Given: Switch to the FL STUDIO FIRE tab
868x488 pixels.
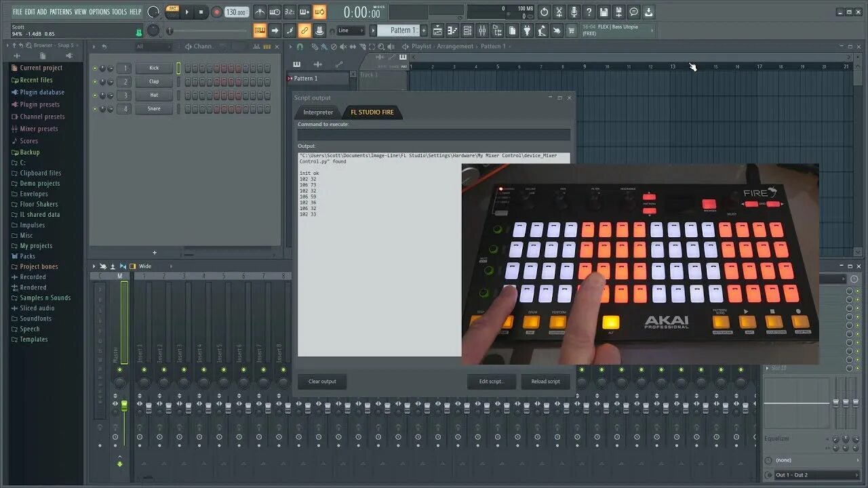Looking at the screenshot, I should tap(372, 112).
